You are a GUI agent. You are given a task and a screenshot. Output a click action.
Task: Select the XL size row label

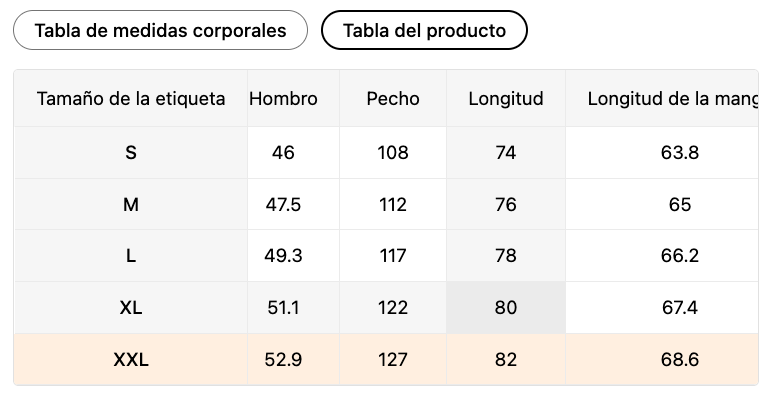pos(131,308)
